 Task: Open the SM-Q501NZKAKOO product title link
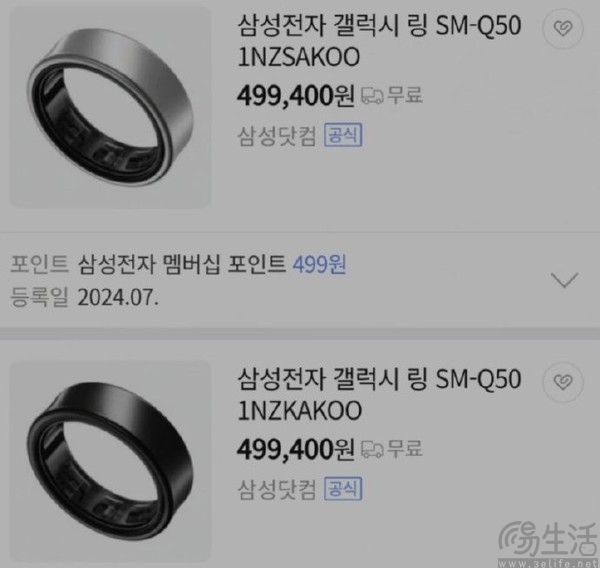coord(379,395)
